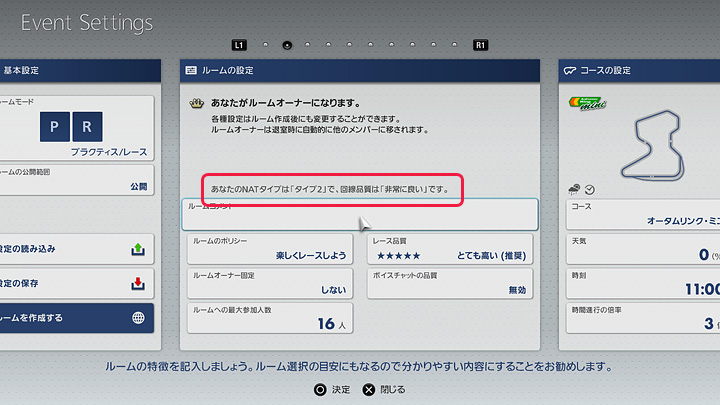
Task: Adjust ルームへの最大参加人数 value of 16
Action: 270,318
